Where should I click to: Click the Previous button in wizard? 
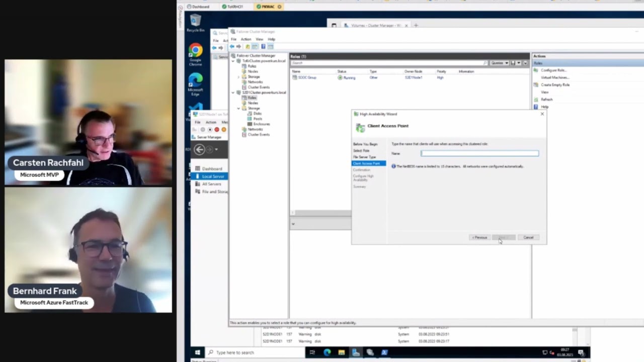point(479,237)
